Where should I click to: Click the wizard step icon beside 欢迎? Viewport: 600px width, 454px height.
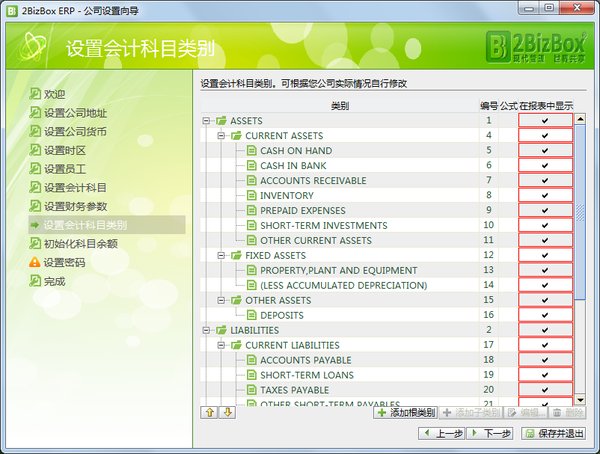pyautogui.click(x=35, y=94)
